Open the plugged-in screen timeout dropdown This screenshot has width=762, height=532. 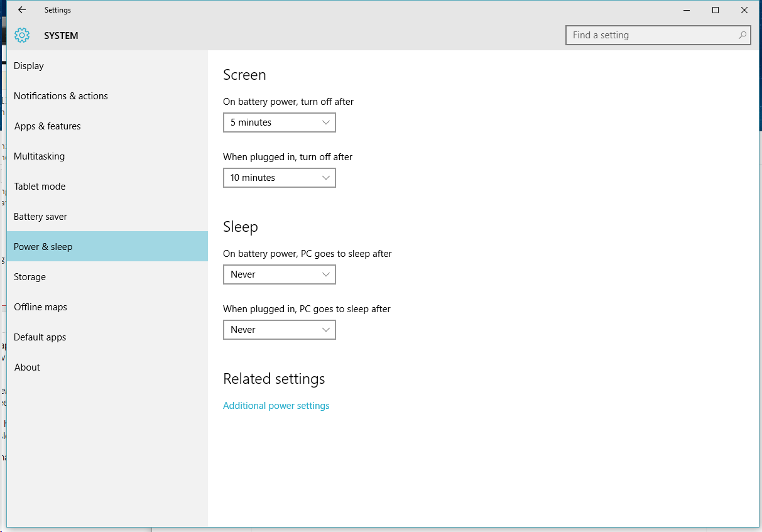point(279,177)
